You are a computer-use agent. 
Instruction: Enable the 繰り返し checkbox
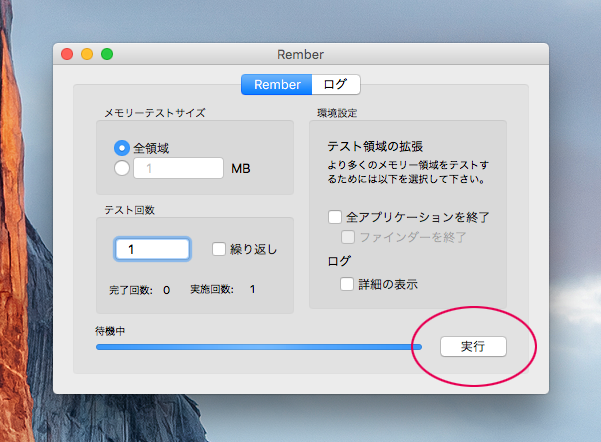[219, 249]
